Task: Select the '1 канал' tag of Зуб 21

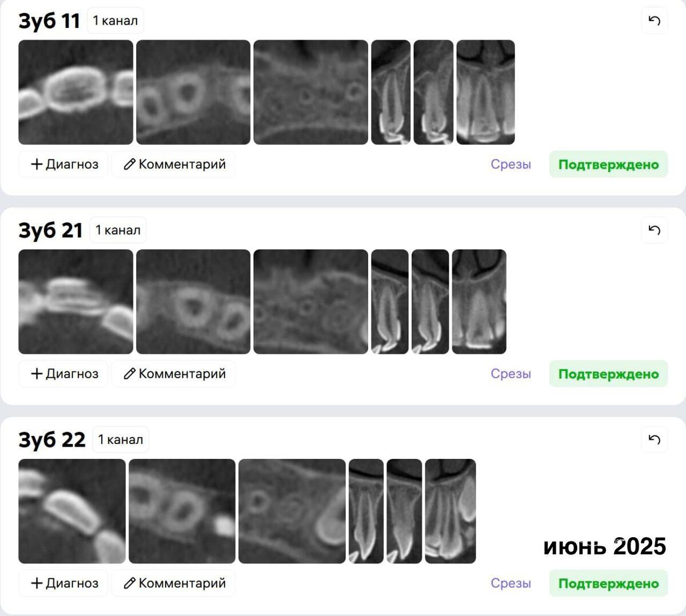Action: click(x=118, y=230)
